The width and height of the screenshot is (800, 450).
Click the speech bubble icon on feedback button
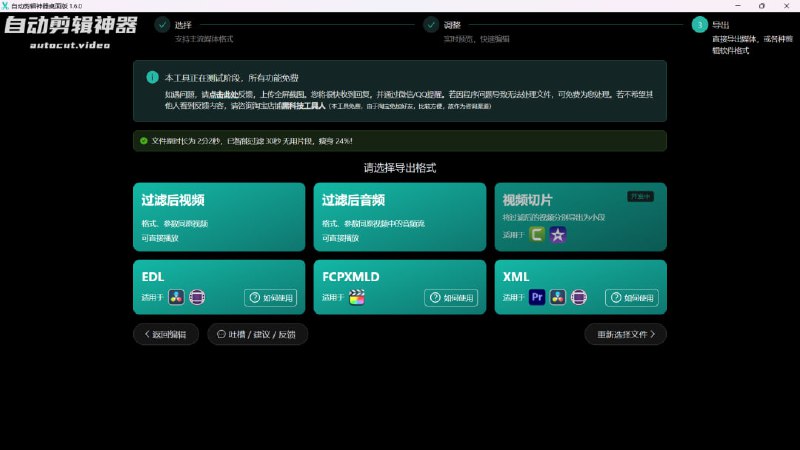tap(221, 334)
